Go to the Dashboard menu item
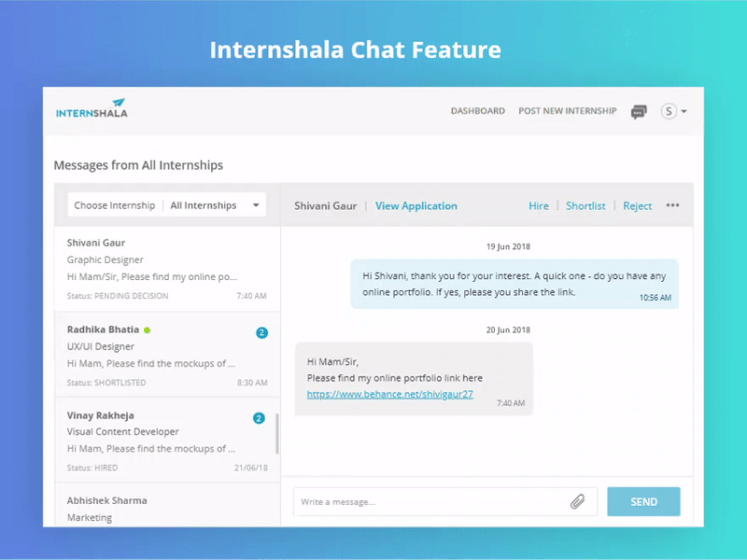 click(x=478, y=110)
